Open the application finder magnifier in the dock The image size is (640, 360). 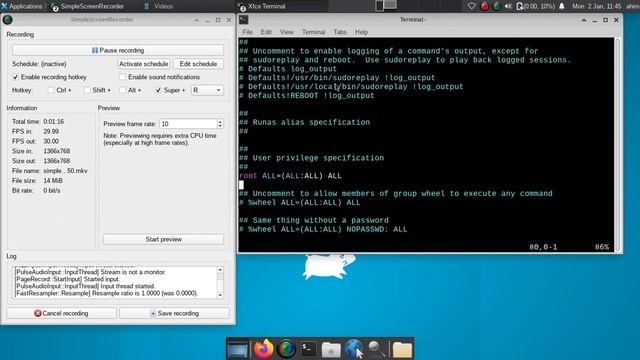(x=376, y=349)
